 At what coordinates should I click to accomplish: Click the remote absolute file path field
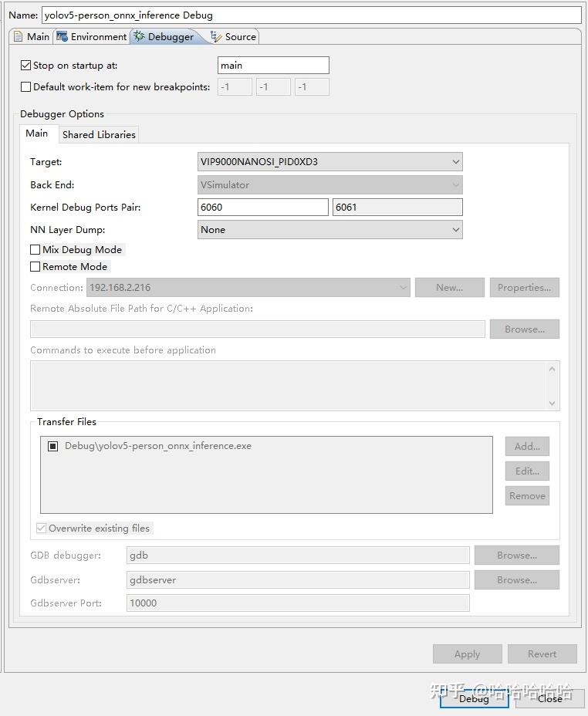pyautogui.click(x=258, y=329)
